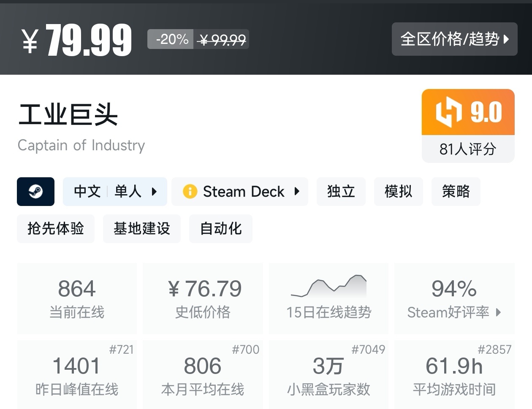Open the 当前在线 current players card
The image size is (532, 409).
[77, 298]
